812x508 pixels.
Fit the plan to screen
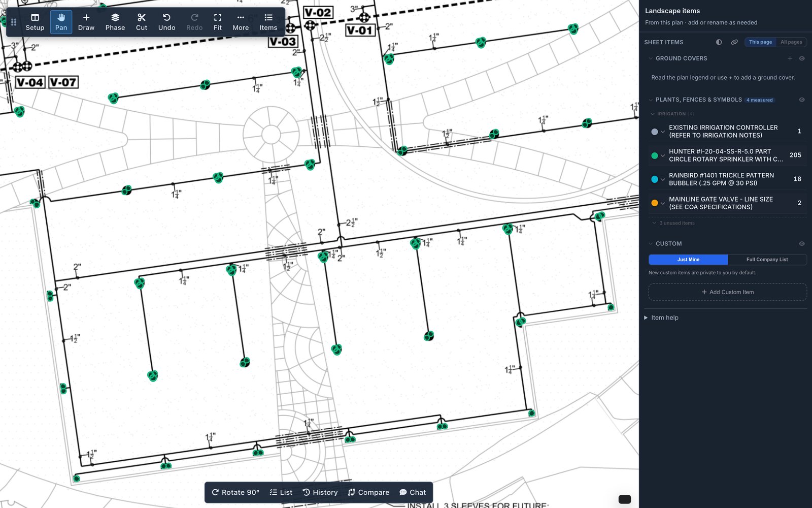(218, 22)
